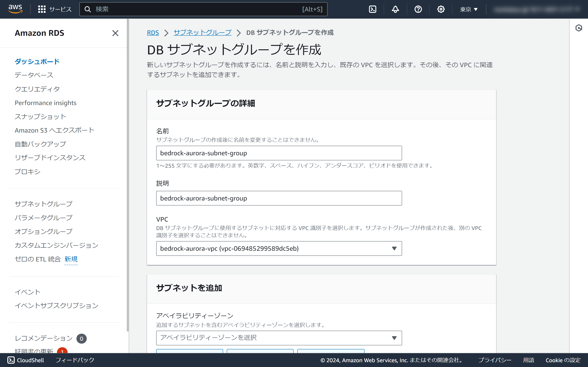Click the top search box
This screenshot has height=367, width=588.
click(203, 9)
